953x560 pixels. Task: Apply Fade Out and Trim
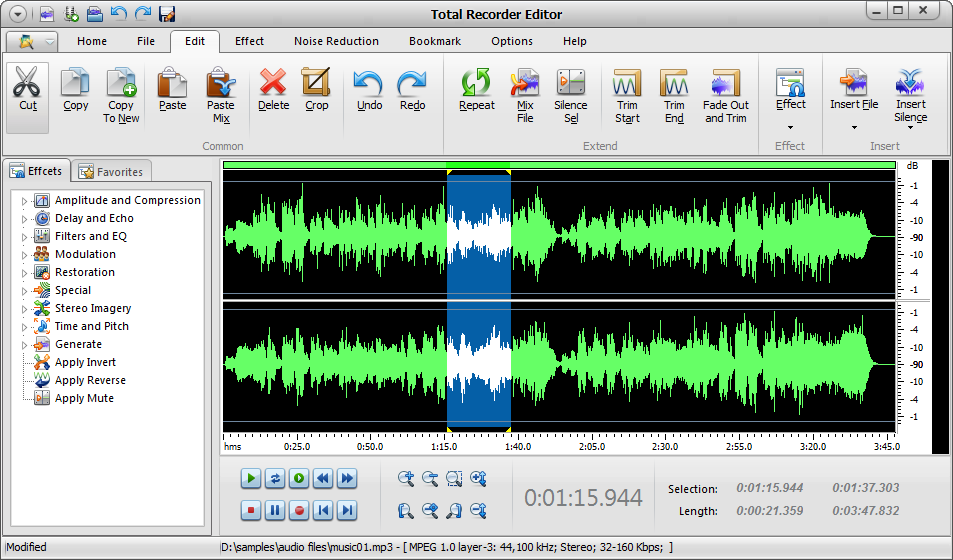click(x=726, y=96)
